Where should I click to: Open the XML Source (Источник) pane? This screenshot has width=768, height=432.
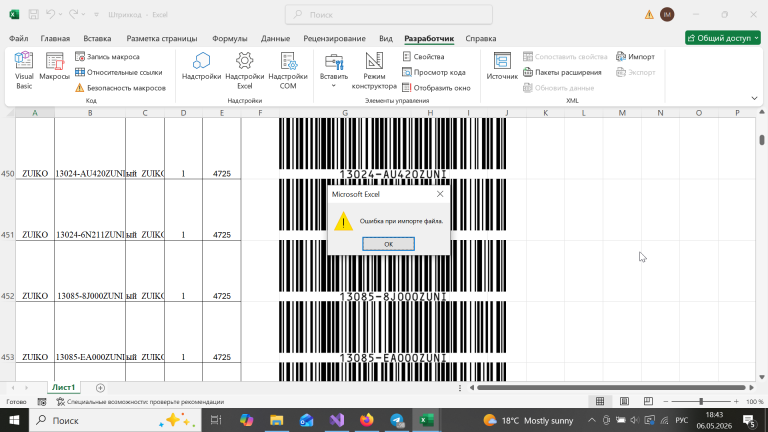[x=502, y=67]
